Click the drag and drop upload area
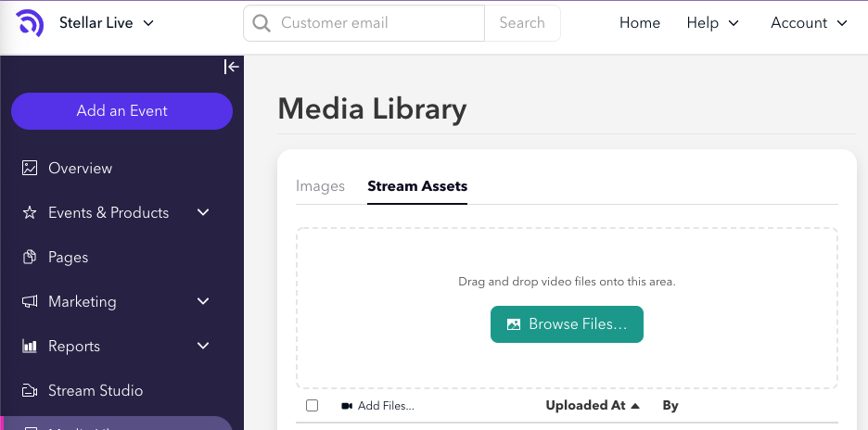 pyautogui.click(x=567, y=308)
